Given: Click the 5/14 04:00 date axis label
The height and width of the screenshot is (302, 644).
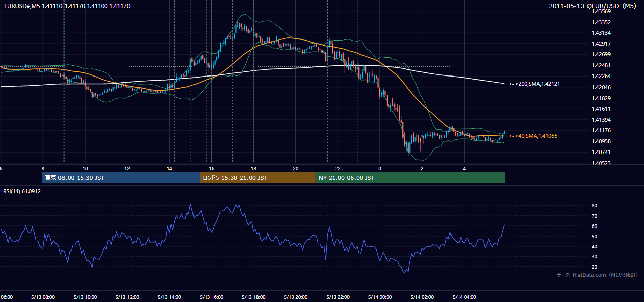Looking at the screenshot, I should pyautogui.click(x=464, y=297).
